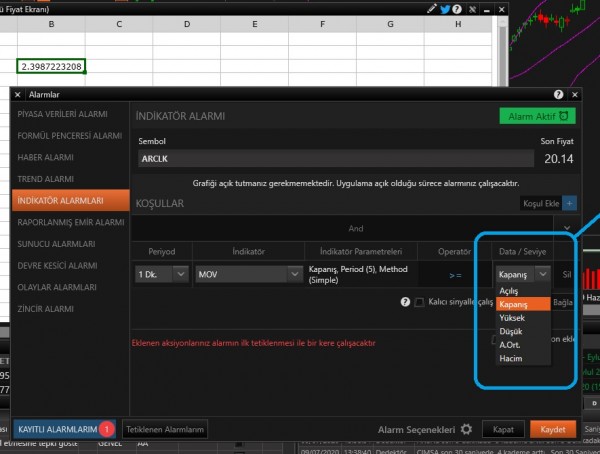Open help in Alarmlar dialog title bar
Viewport: 600px width, 454px height.
[559, 94]
